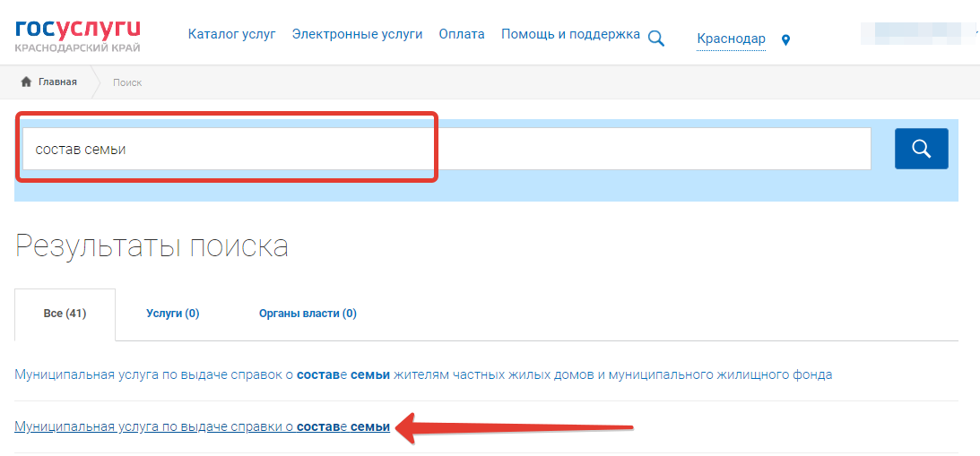Switch to the Услуги (0) tab
980x456 pixels.
point(172,314)
